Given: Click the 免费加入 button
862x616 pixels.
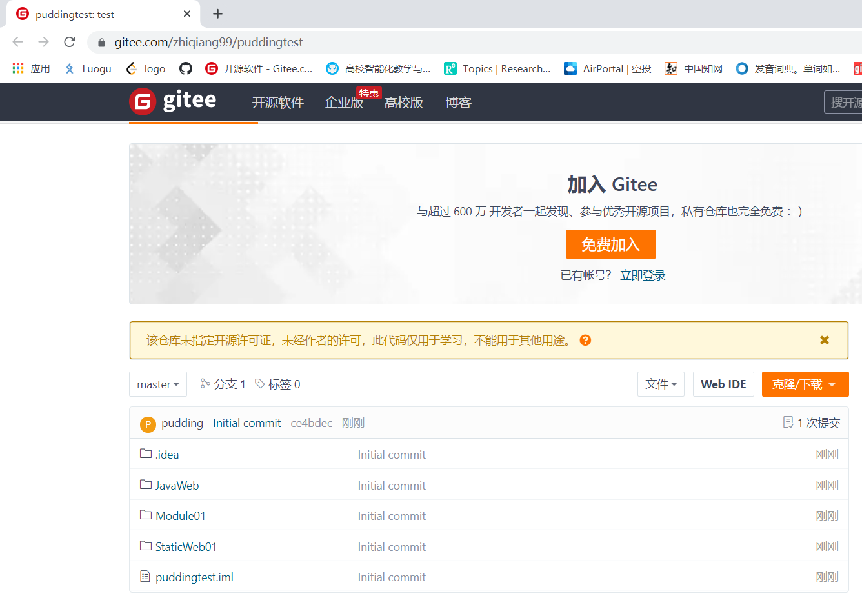Looking at the screenshot, I should (x=611, y=244).
